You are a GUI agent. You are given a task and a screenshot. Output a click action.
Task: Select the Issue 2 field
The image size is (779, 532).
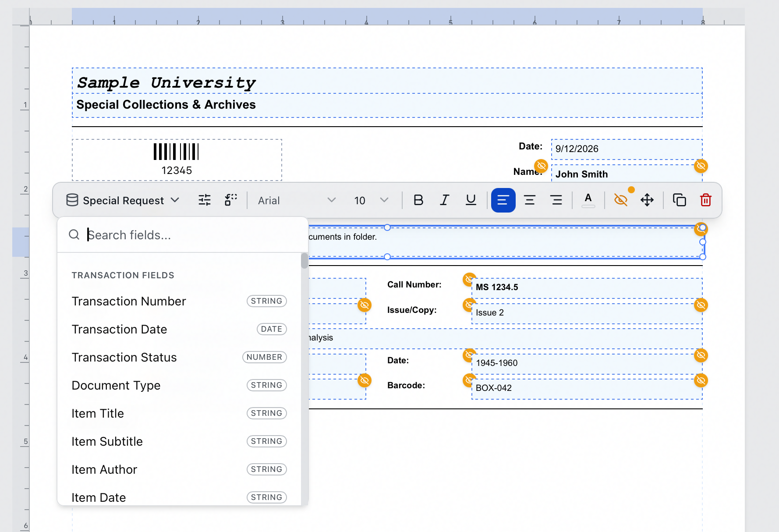pyautogui.click(x=587, y=313)
